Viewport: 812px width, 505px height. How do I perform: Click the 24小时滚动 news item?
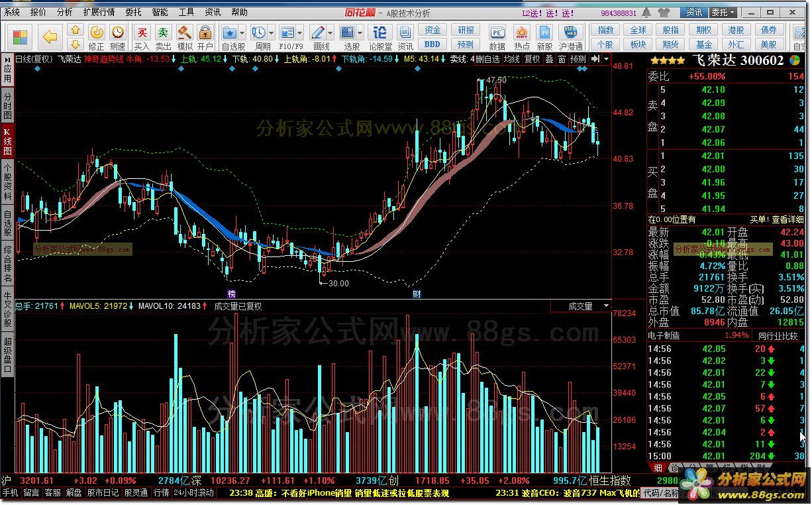click(194, 493)
